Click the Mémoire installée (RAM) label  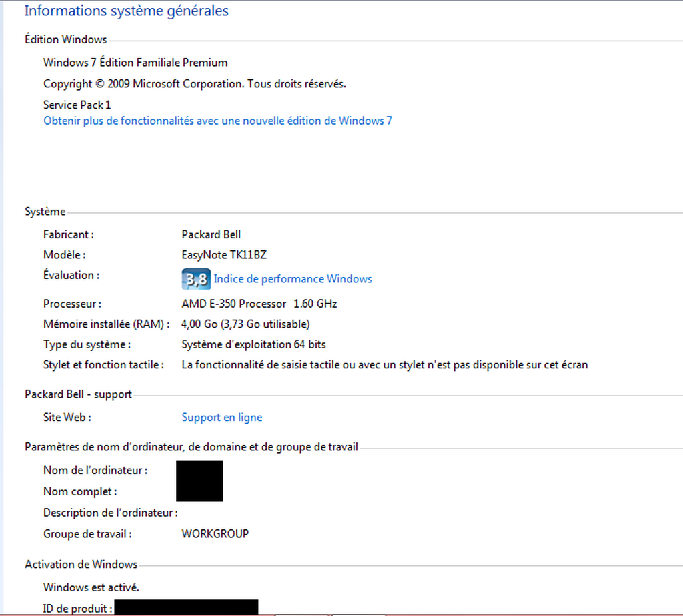pyautogui.click(x=107, y=324)
